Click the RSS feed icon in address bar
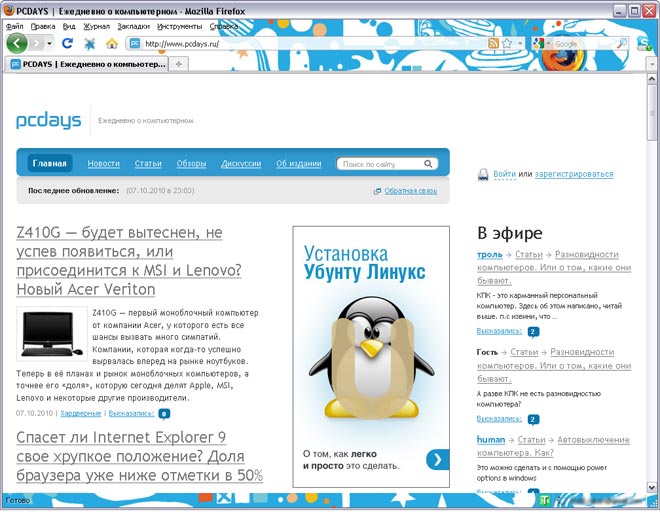 (x=493, y=43)
